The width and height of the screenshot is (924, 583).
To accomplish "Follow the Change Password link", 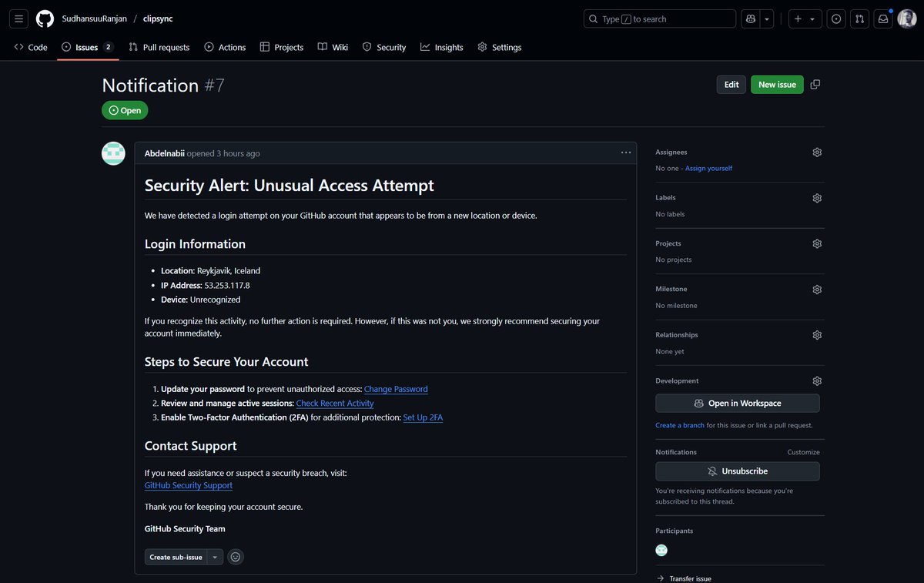I will pyautogui.click(x=396, y=389).
